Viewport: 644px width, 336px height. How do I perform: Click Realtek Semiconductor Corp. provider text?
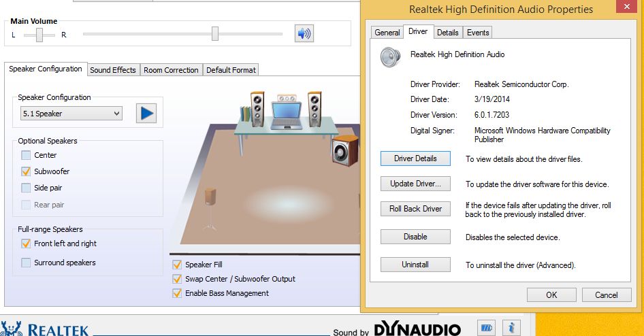(521, 84)
